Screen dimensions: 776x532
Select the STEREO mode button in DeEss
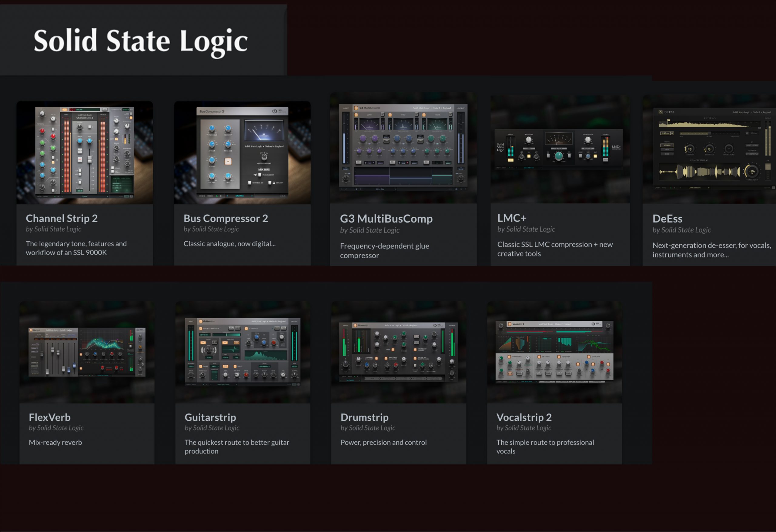click(667, 145)
